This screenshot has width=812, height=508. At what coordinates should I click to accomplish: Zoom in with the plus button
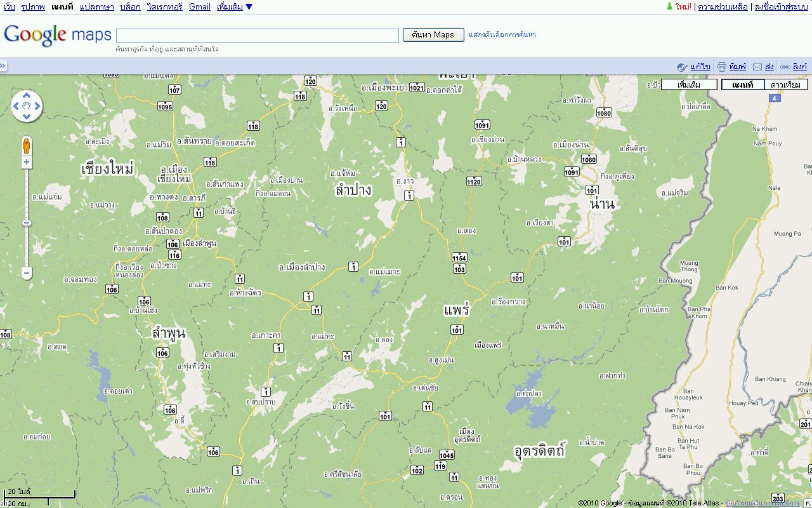point(27,162)
